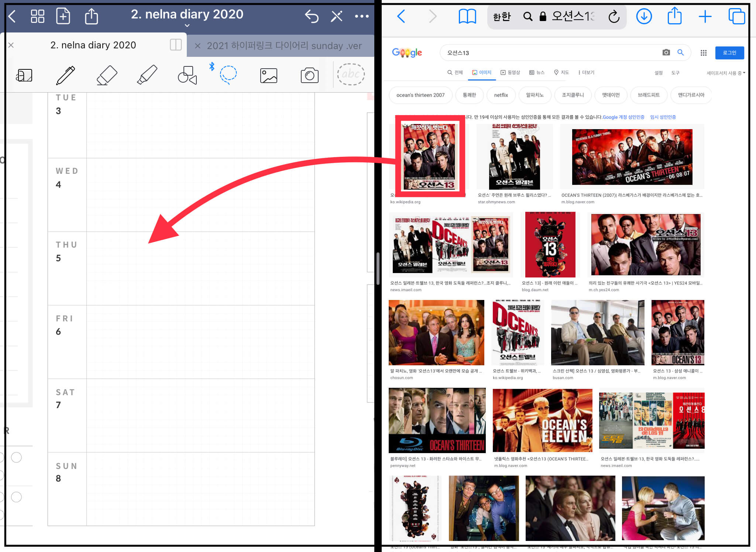Switch to 2021 하이퍼링크 다이어리 tab
Screen dimensions: 756x552
click(x=284, y=46)
